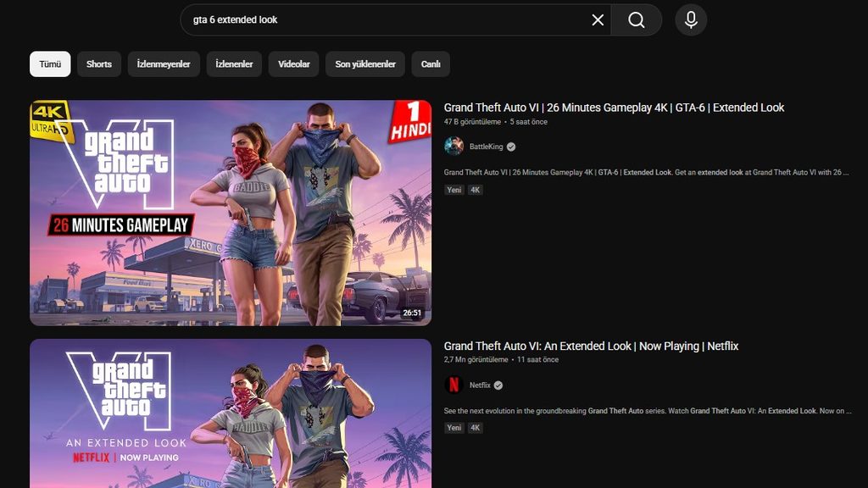Click the 47 B görüntüleme view count
Image resolution: width=868 pixels, height=488 pixels.
click(472, 122)
